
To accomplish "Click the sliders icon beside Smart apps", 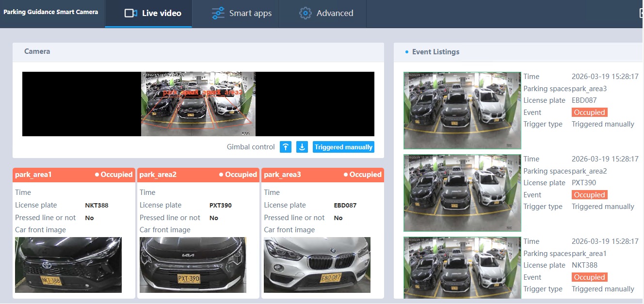I will coord(218,13).
